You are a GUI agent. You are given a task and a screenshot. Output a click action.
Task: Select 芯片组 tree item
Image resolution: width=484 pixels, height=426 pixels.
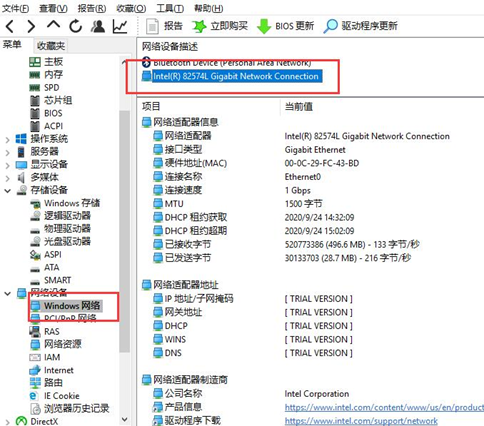point(51,100)
